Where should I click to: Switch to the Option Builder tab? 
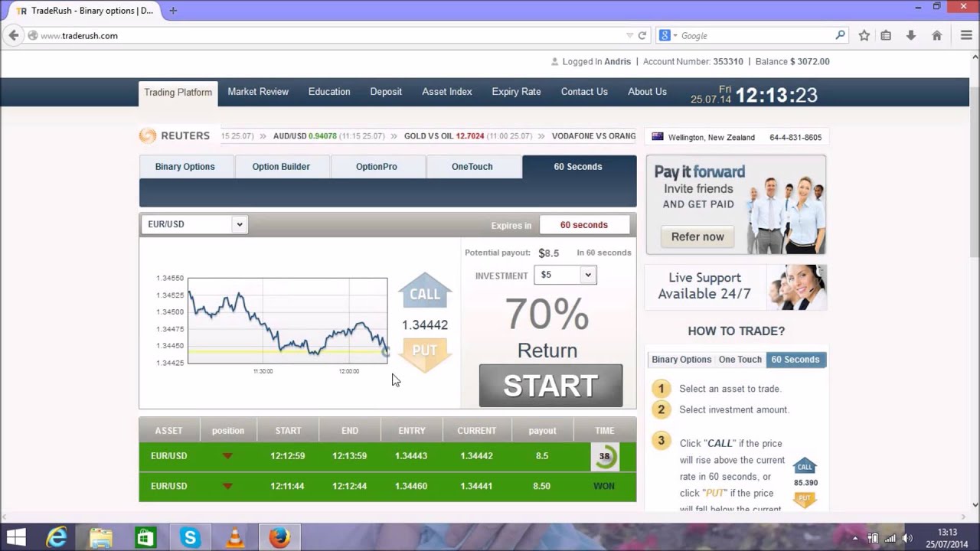pos(281,167)
